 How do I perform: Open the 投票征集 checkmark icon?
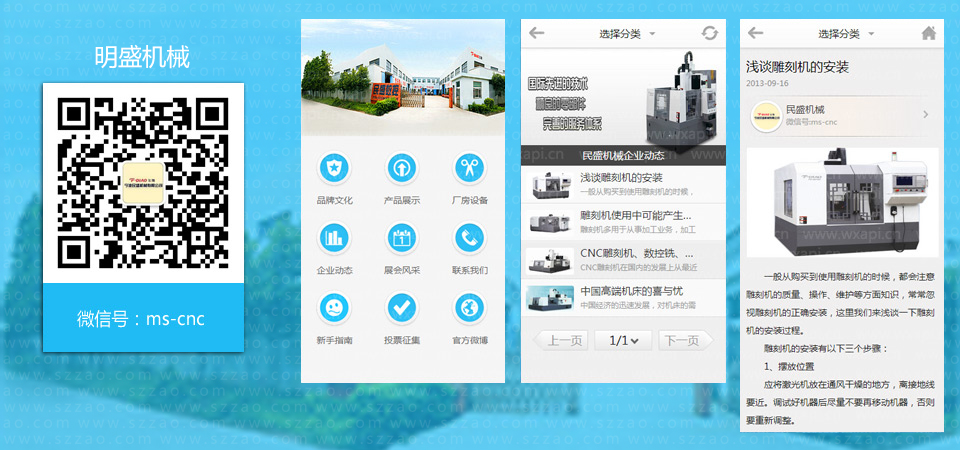click(402, 307)
